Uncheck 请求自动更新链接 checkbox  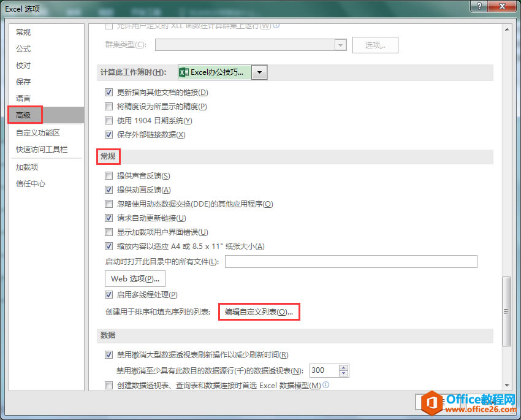click(x=108, y=218)
